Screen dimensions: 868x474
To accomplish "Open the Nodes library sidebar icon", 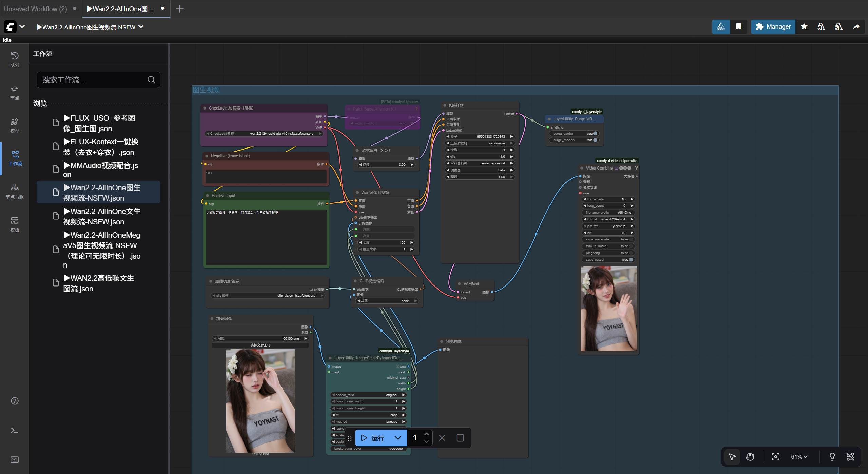I will (x=15, y=92).
